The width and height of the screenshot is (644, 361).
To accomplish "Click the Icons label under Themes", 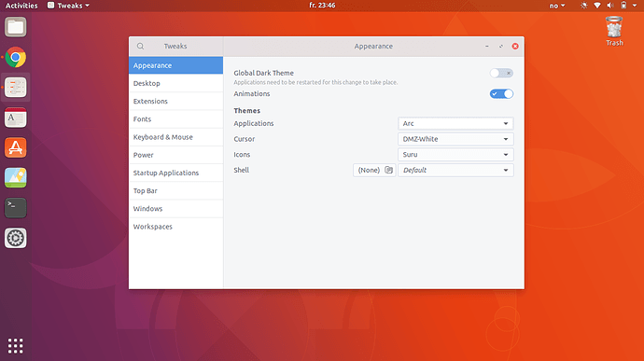I will tap(242, 155).
